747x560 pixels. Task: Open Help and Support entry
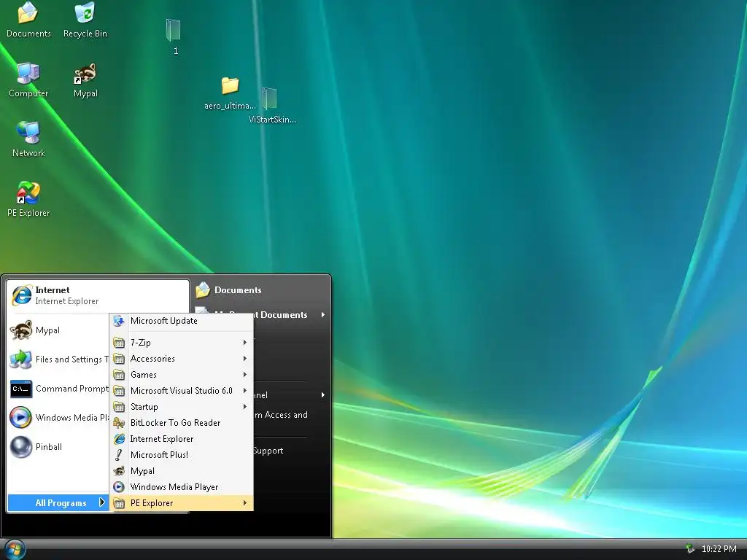[x=268, y=451]
